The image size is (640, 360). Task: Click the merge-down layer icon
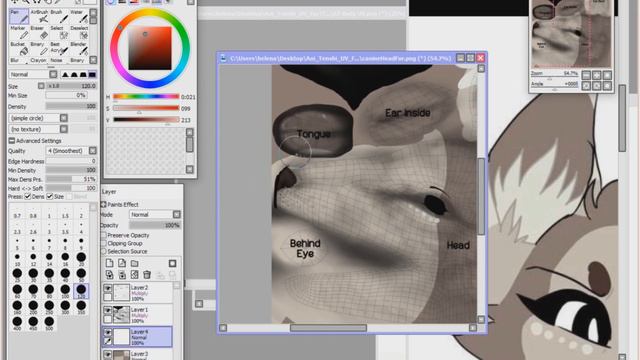122,275
